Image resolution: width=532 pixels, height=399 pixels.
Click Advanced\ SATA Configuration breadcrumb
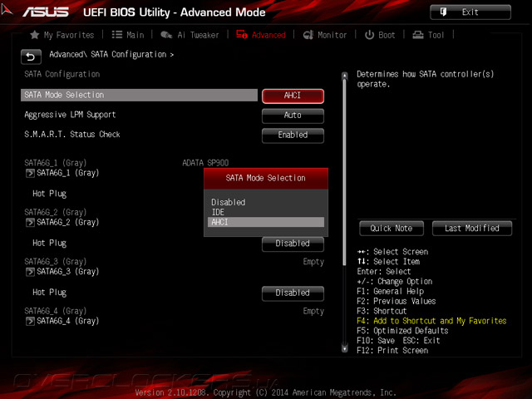(x=111, y=55)
